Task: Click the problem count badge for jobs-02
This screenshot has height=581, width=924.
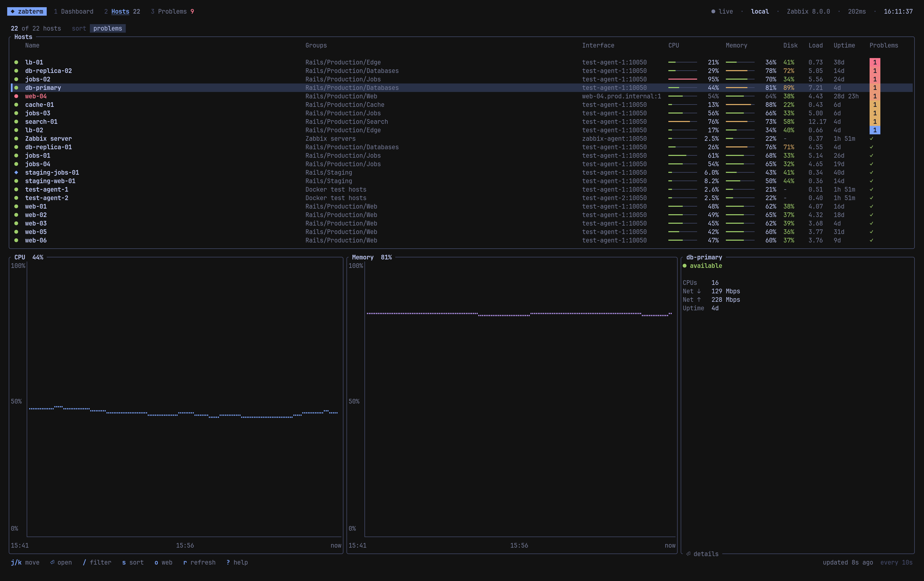Action: [x=874, y=79]
